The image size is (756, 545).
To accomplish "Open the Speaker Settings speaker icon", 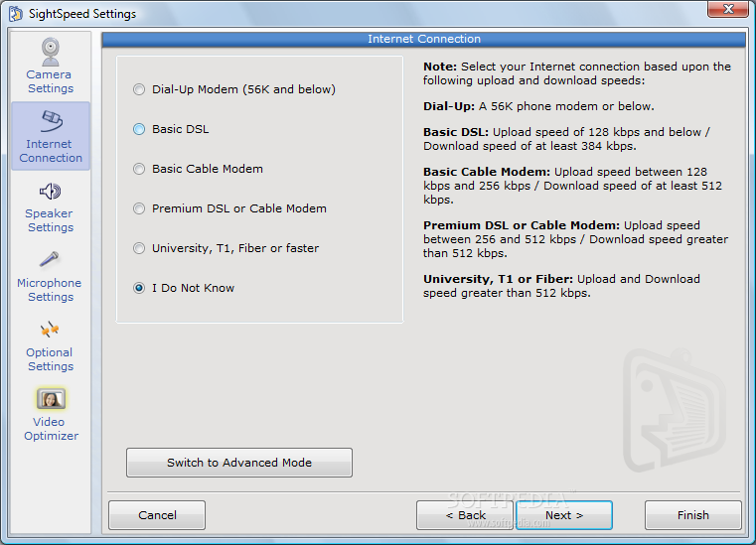I will 50,192.
